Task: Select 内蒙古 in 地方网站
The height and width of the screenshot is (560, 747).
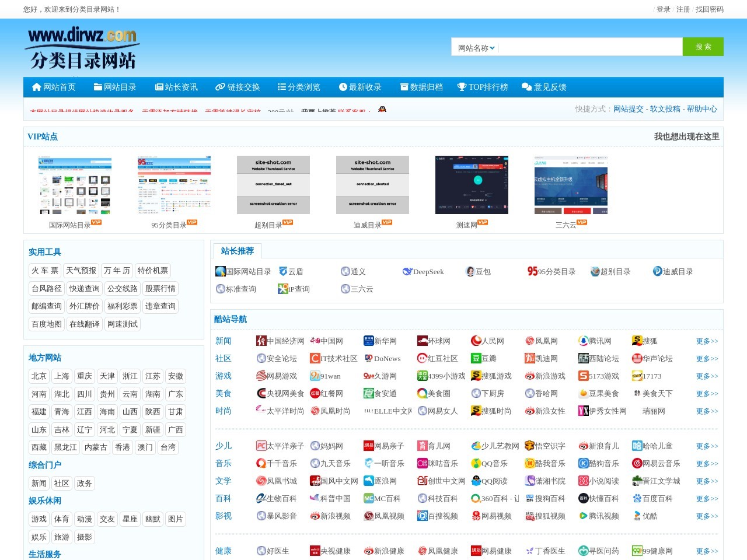Action: point(96,447)
